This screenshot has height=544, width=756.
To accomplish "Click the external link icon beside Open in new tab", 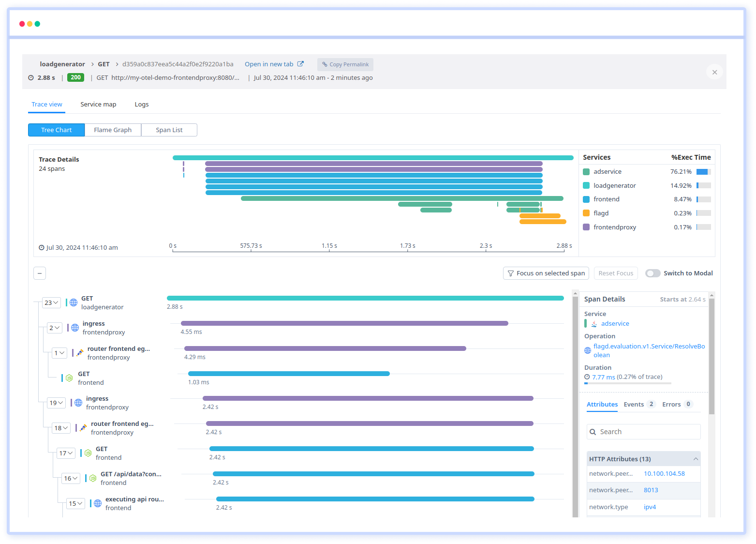I will [300, 64].
